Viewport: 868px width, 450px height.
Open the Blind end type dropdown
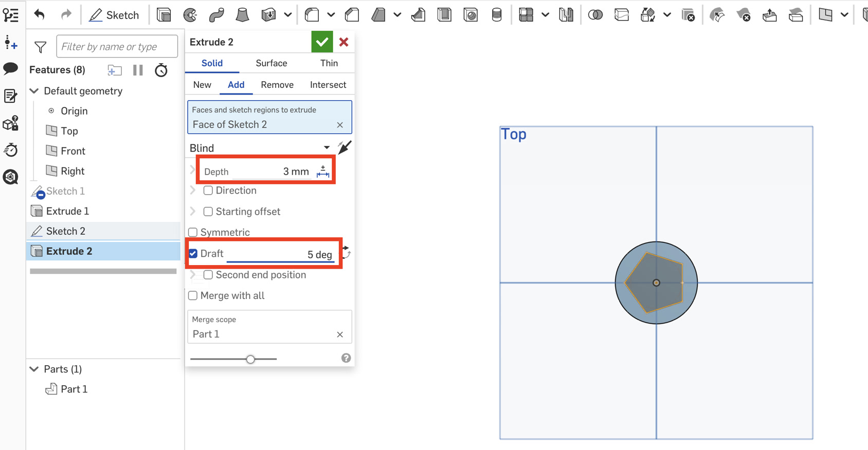[260, 148]
